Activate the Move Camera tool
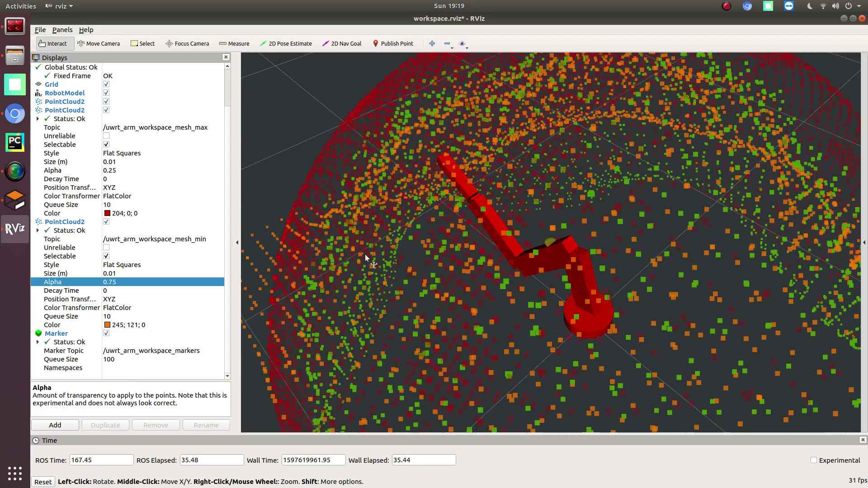Screen dimensions: 868x488 click(x=99, y=43)
